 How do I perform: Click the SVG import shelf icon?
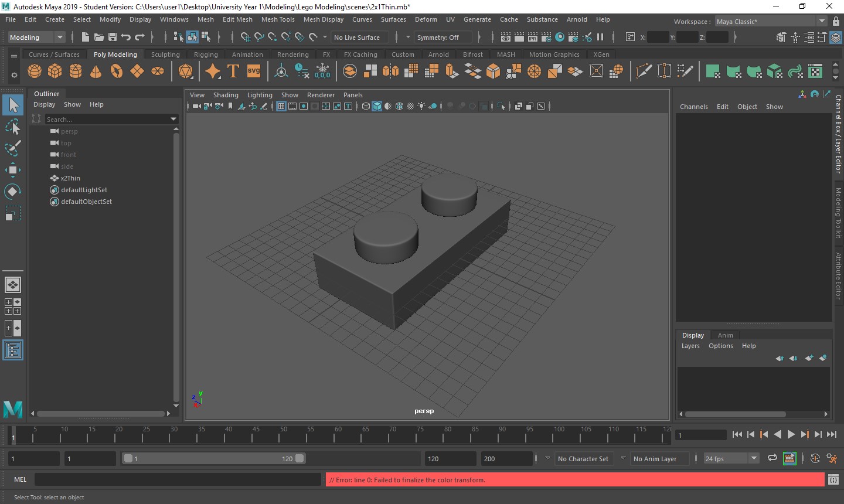tap(254, 71)
